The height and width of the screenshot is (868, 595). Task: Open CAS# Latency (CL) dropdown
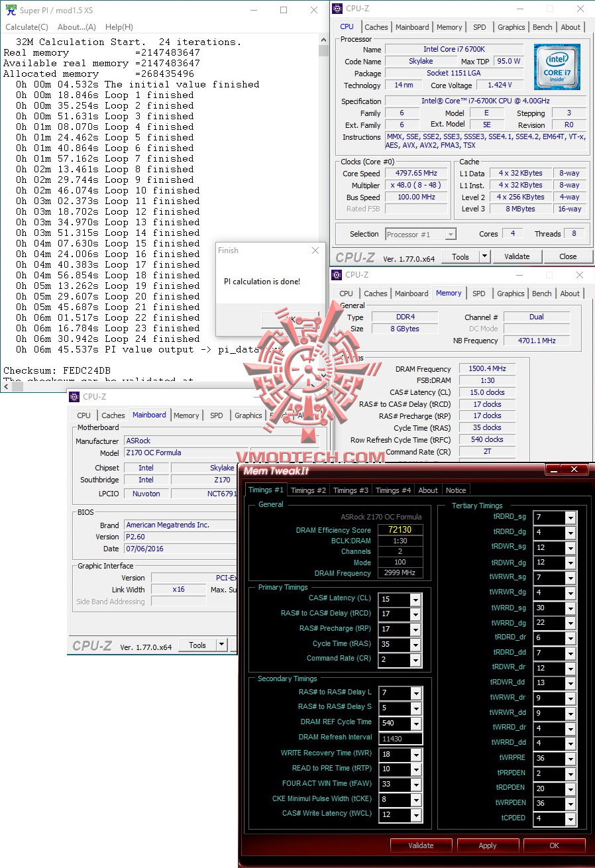coord(415,600)
